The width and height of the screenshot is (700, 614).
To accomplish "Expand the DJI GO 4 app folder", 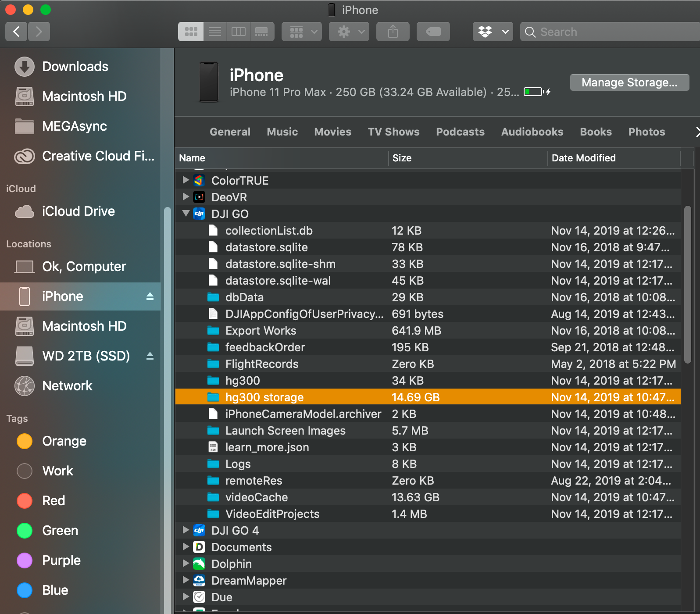I will 186,530.
